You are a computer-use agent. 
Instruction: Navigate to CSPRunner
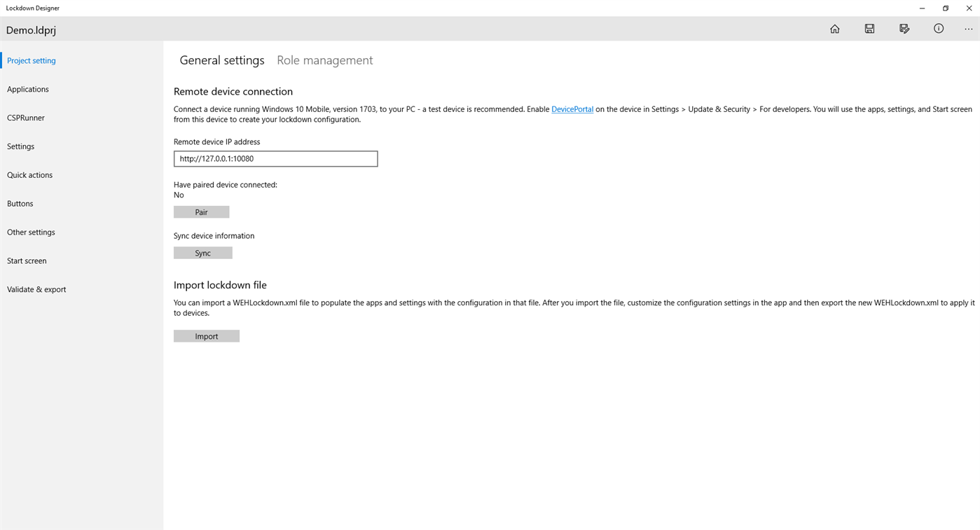coord(25,118)
